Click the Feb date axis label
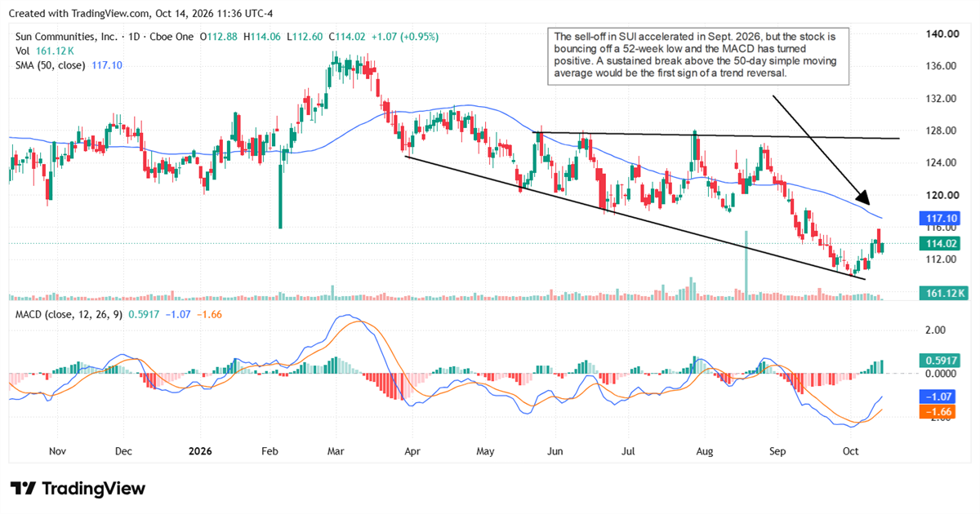The height and width of the screenshot is (514, 980). pos(270,450)
